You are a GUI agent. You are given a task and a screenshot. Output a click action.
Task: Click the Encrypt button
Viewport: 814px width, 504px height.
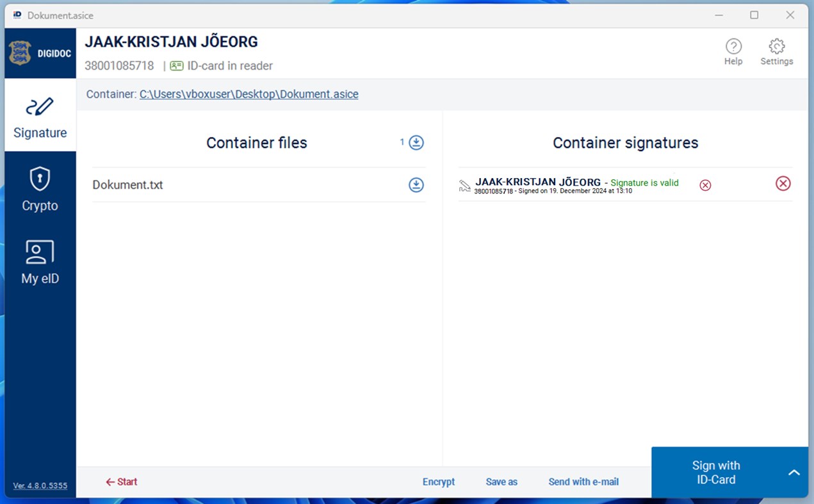(439, 482)
